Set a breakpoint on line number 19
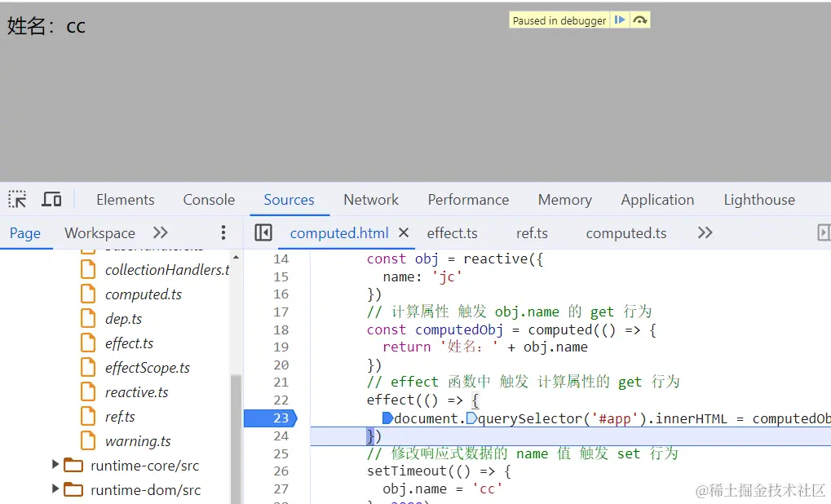The height and width of the screenshot is (504, 831). click(281, 347)
